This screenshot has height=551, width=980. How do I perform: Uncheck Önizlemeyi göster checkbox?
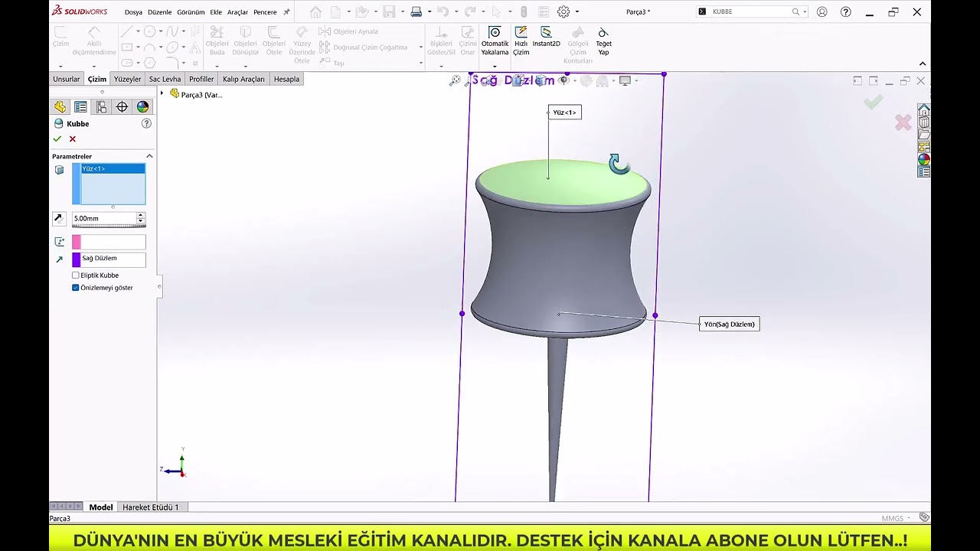click(x=76, y=288)
